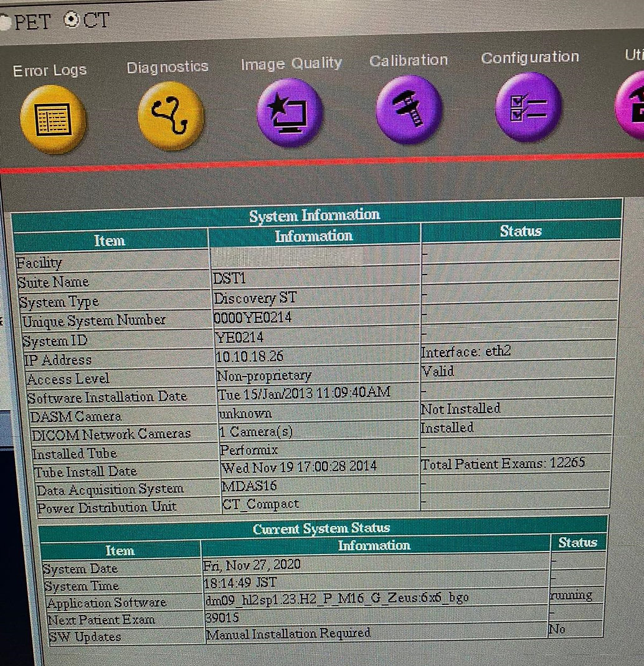
Task: Select the Calibration caliper icon
Action: tap(409, 110)
